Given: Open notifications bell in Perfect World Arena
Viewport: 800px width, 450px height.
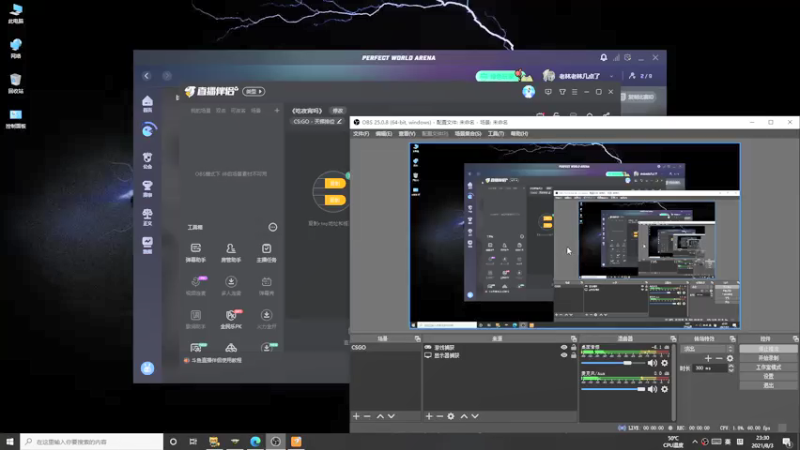Looking at the screenshot, I should pos(604,58).
